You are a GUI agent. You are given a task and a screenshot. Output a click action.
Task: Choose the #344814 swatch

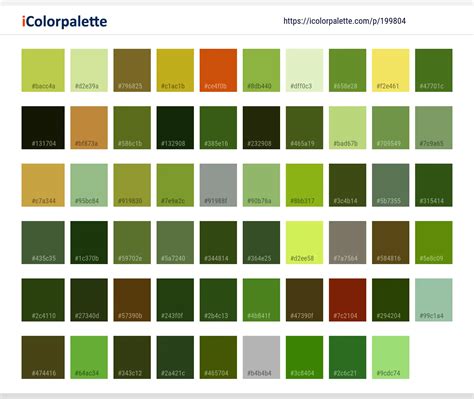(x=218, y=242)
